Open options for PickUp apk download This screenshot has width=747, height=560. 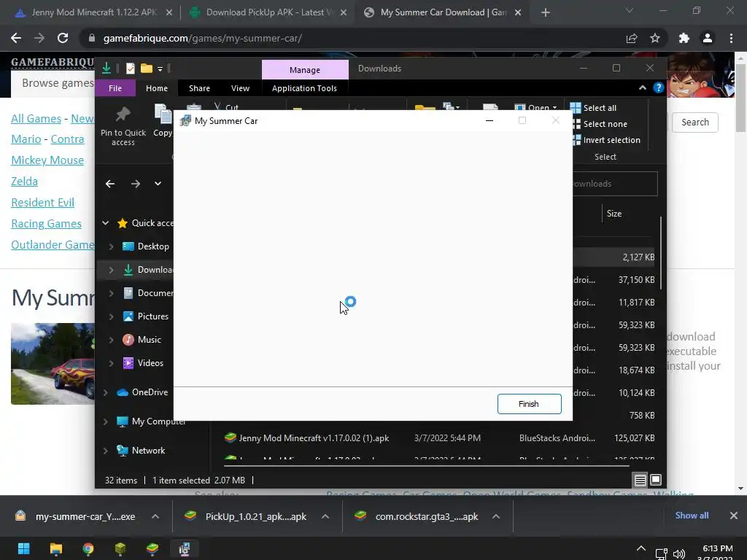325,516
